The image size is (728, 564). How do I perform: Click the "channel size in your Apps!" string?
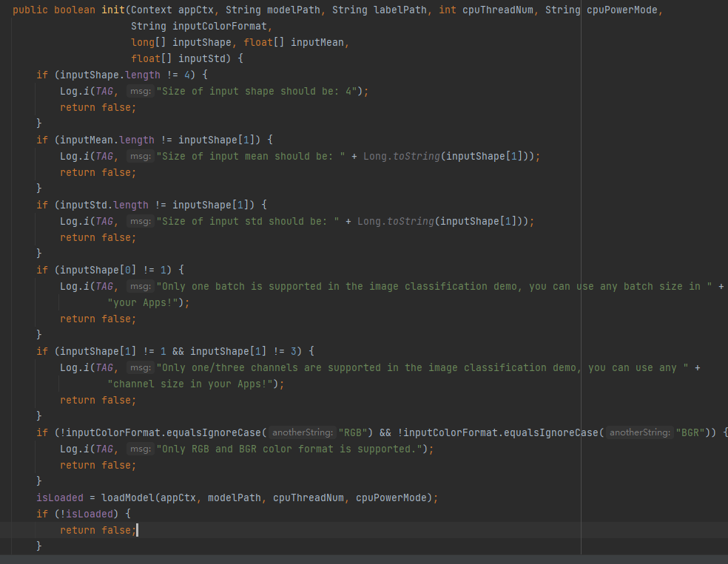coord(190,384)
